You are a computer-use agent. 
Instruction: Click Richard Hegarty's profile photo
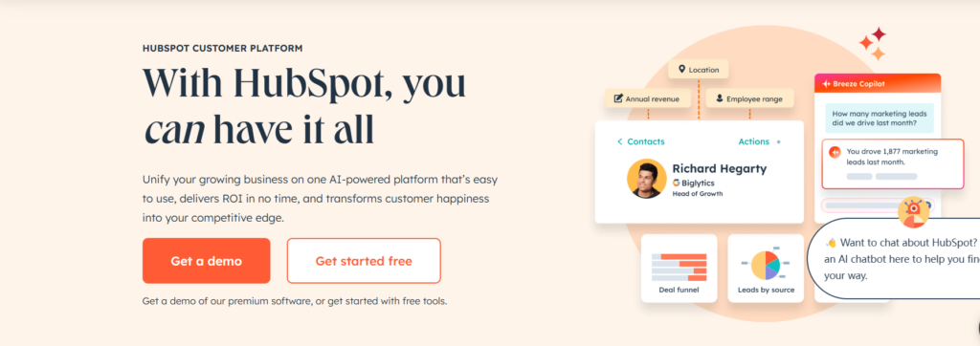click(646, 179)
